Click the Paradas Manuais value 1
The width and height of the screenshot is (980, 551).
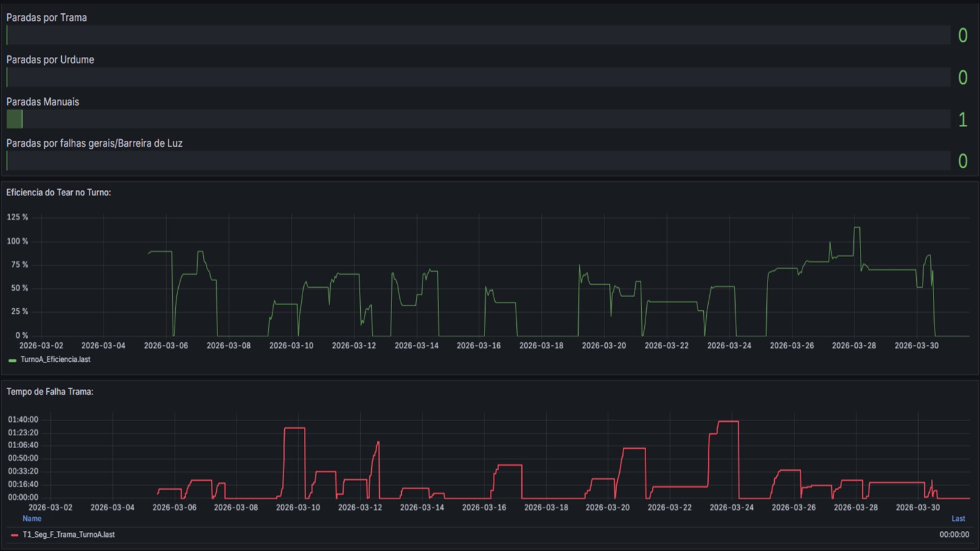[962, 119]
